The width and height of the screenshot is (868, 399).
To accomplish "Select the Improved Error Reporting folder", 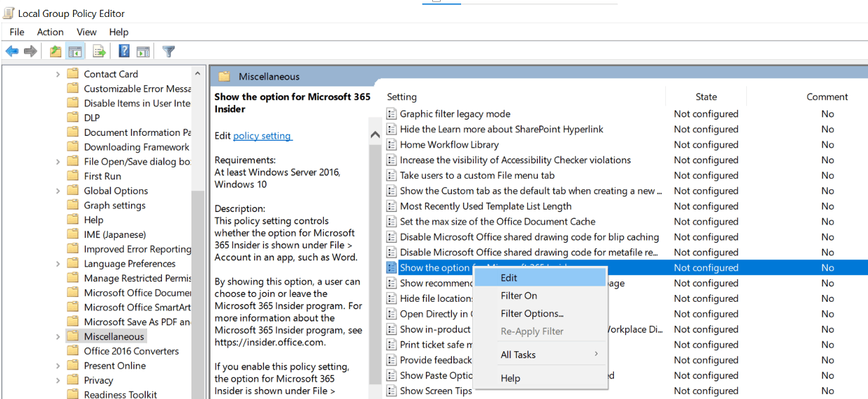I will coord(137,249).
